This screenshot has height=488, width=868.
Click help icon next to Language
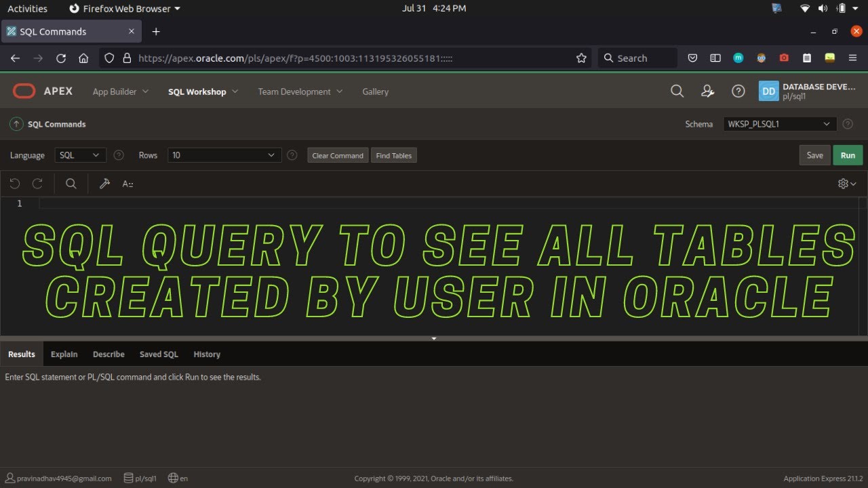coord(119,155)
